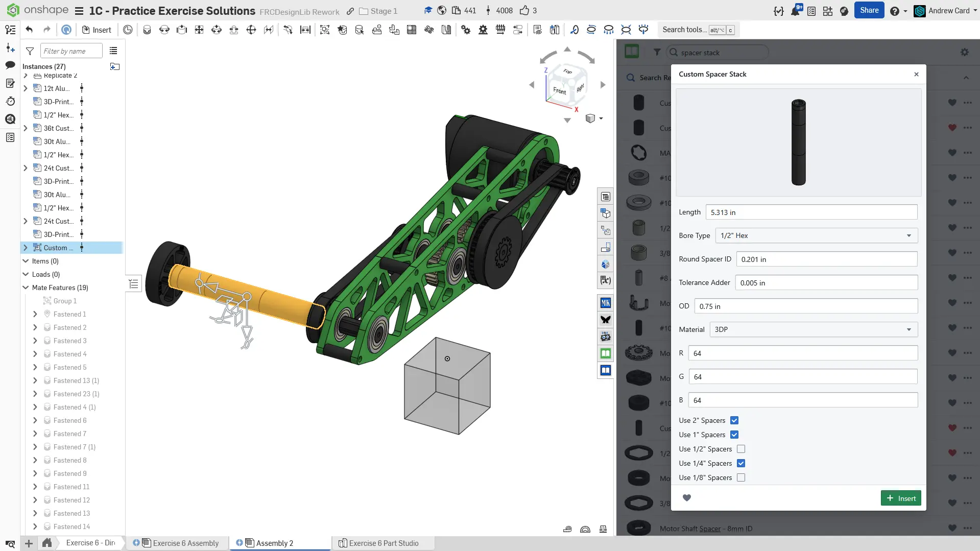Open the help question mark menu

[x=895, y=11]
